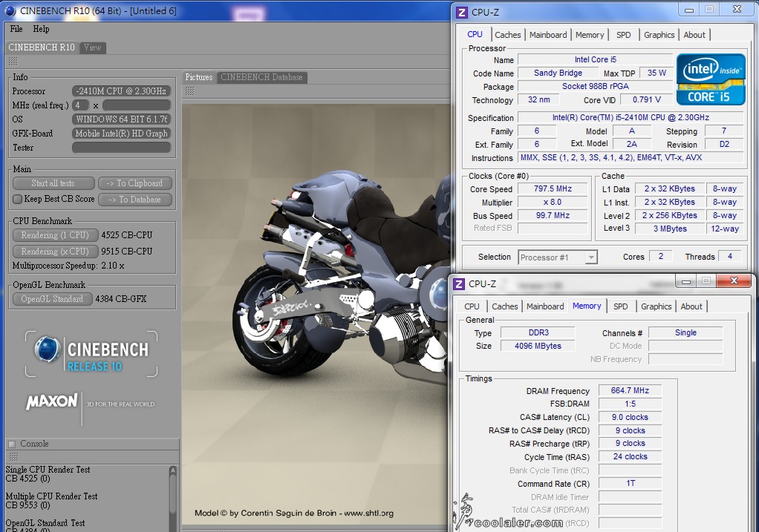Click the Level 3 cache value 3 MBytes
This screenshot has height=532, width=759.
coord(670,229)
